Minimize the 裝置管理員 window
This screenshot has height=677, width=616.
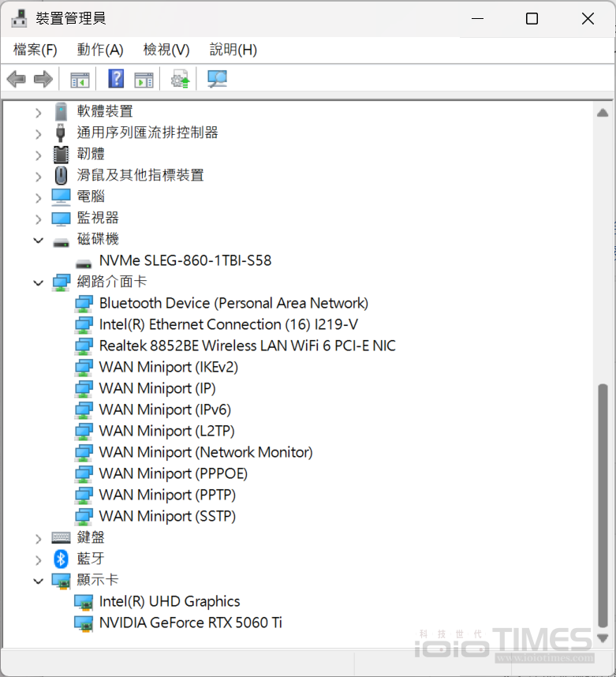477,19
